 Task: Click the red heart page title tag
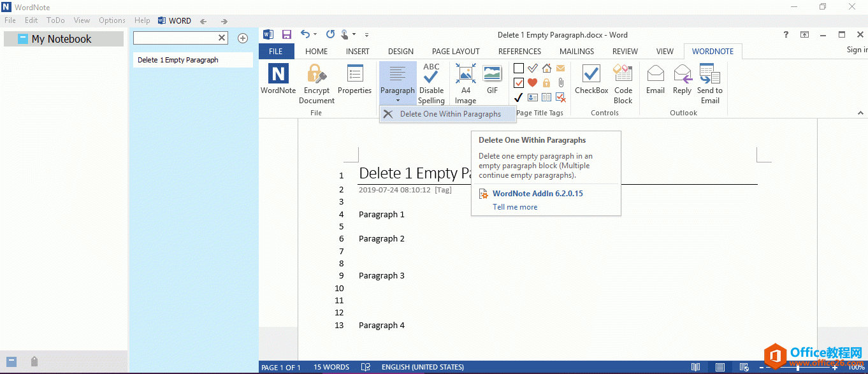(x=532, y=83)
